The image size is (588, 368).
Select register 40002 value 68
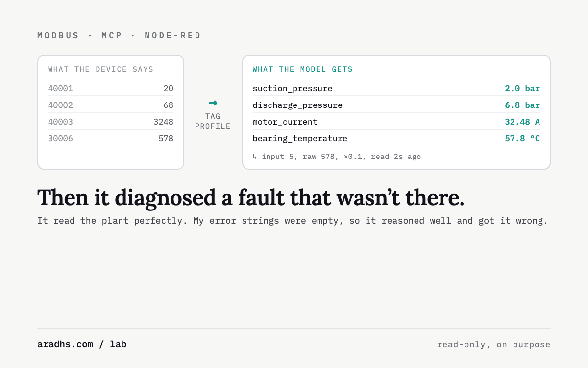[x=169, y=105]
